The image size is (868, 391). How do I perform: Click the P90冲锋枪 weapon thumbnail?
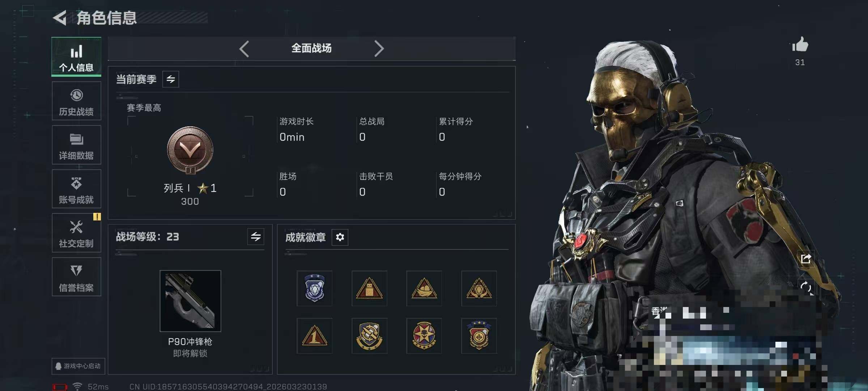(x=190, y=301)
